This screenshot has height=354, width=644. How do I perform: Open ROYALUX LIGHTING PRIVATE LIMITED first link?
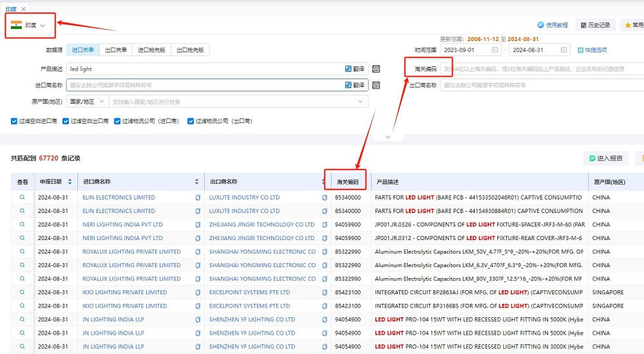[x=131, y=252]
